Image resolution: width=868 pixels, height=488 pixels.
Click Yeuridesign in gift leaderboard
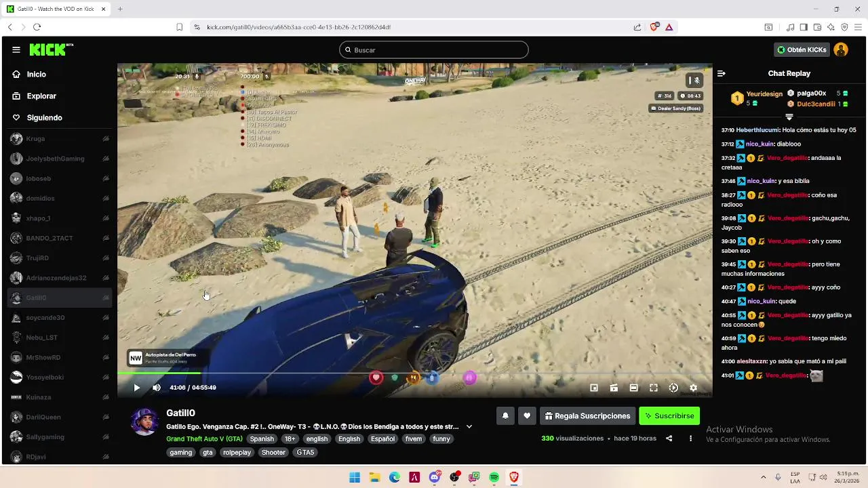pos(764,94)
